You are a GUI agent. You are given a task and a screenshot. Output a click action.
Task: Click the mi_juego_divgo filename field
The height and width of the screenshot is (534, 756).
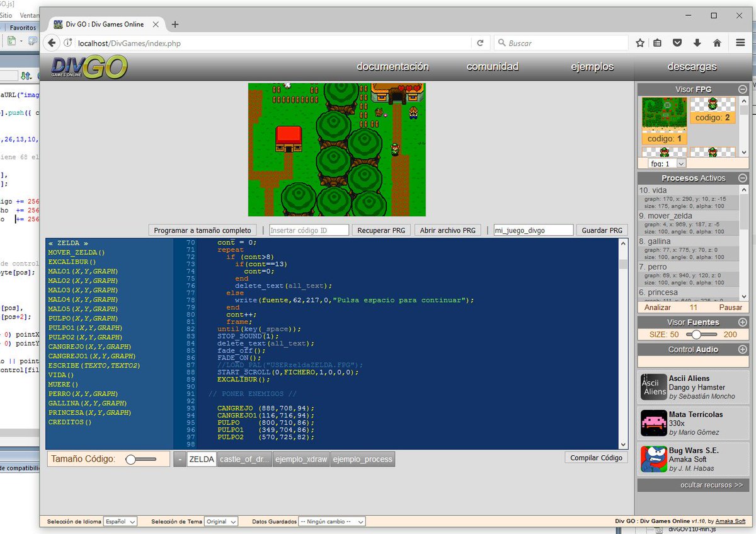click(x=533, y=230)
